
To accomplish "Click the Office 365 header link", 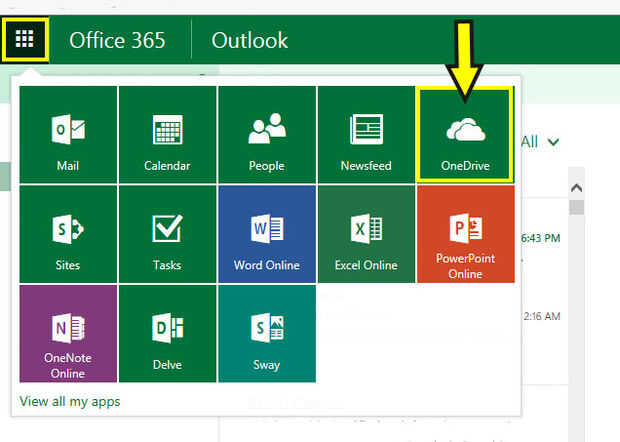I will (x=117, y=40).
